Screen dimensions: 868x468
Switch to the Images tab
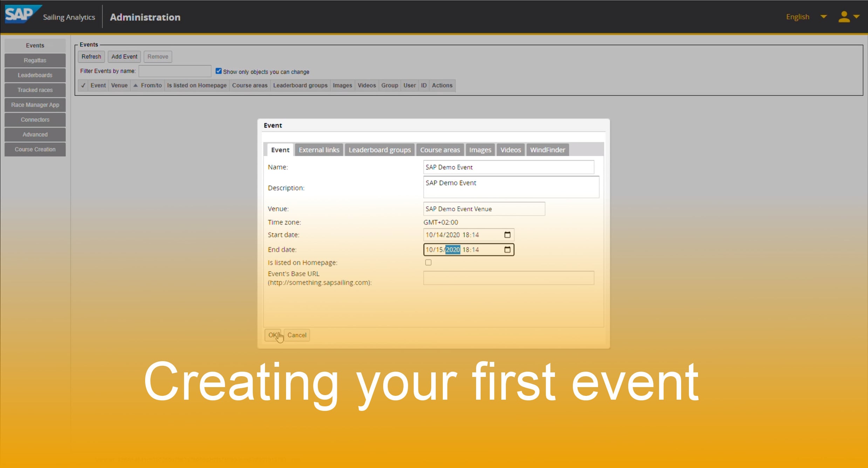[x=480, y=150]
